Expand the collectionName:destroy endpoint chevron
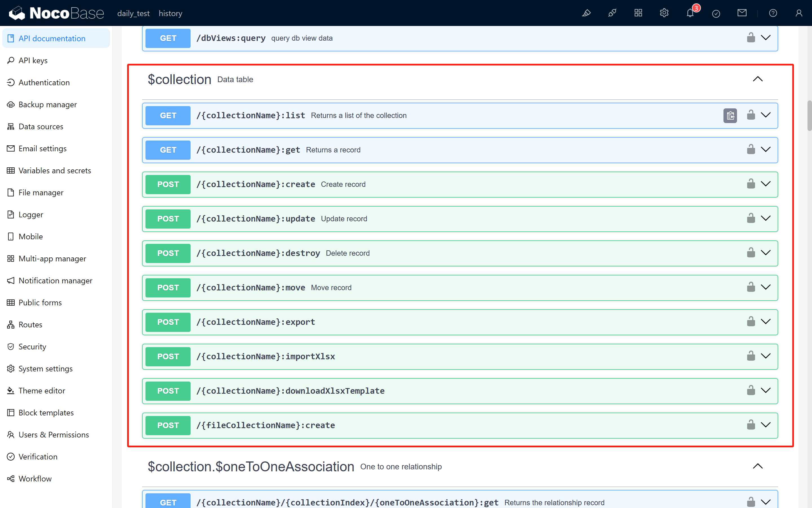Screen dimensions: 812x508 [766, 253]
